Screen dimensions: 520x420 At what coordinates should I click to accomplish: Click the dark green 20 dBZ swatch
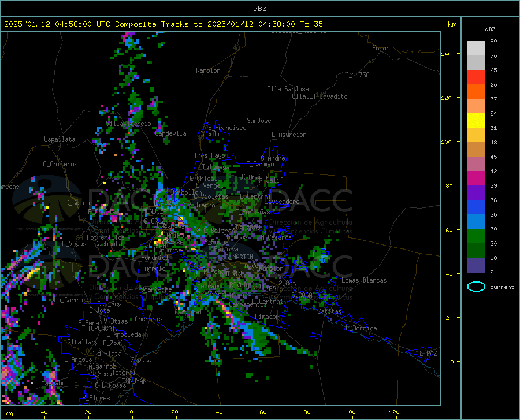[476, 251]
